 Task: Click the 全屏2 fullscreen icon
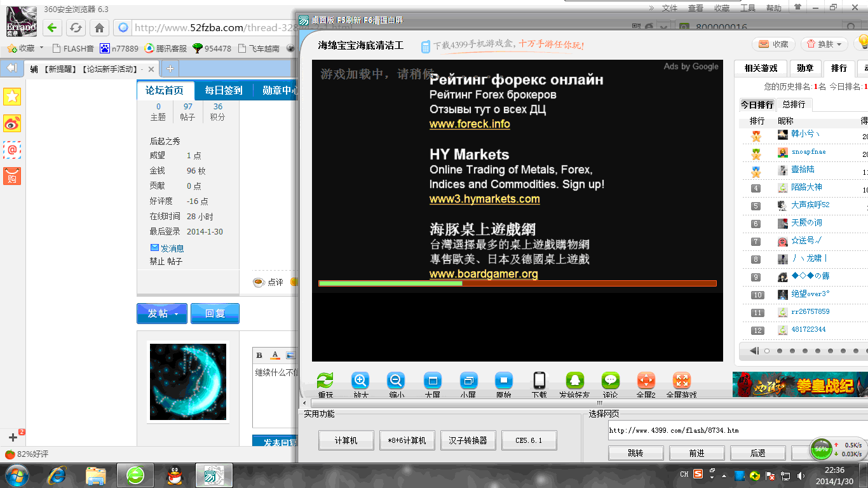(x=646, y=381)
